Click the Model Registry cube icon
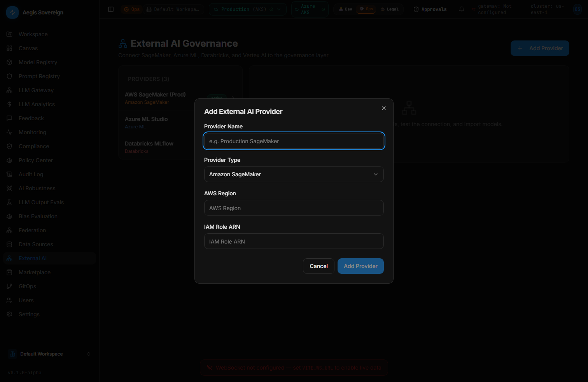This screenshot has height=382, width=588. pos(9,62)
